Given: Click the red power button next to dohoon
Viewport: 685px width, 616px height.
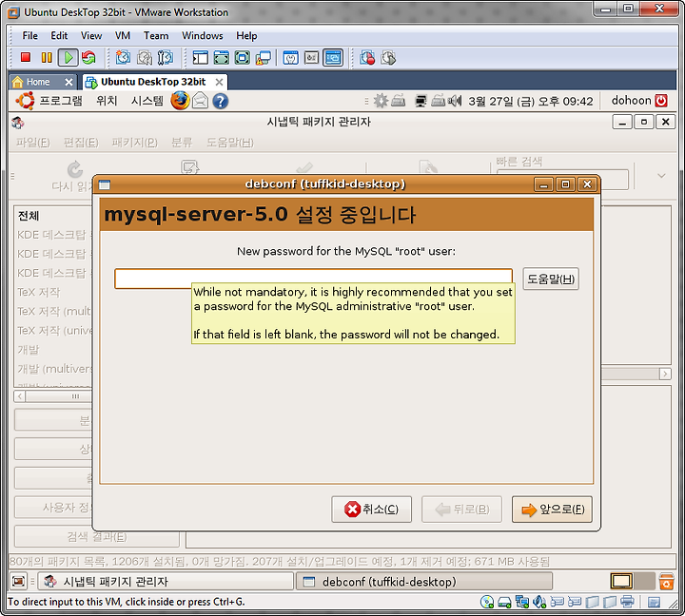Looking at the screenshot, I should pos(661,101).
